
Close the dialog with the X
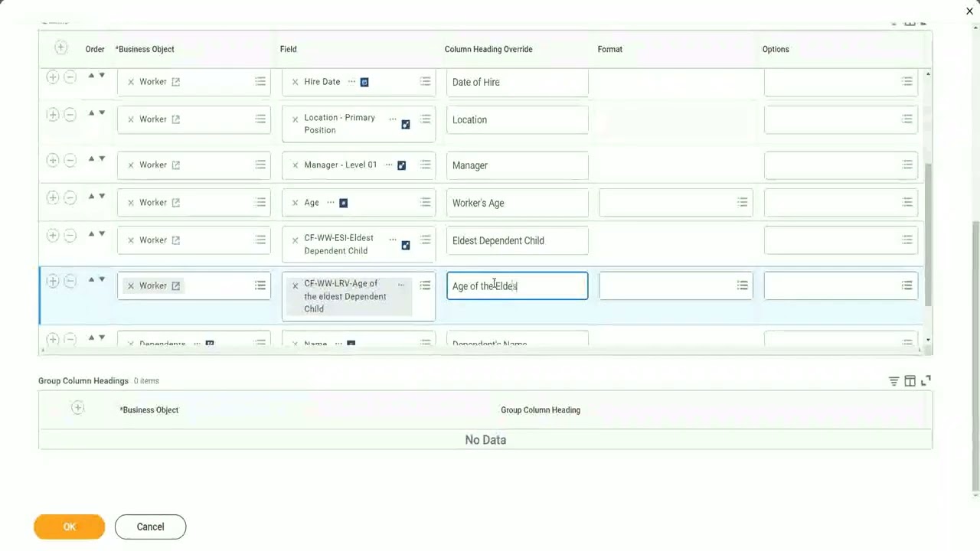point(969,11)
